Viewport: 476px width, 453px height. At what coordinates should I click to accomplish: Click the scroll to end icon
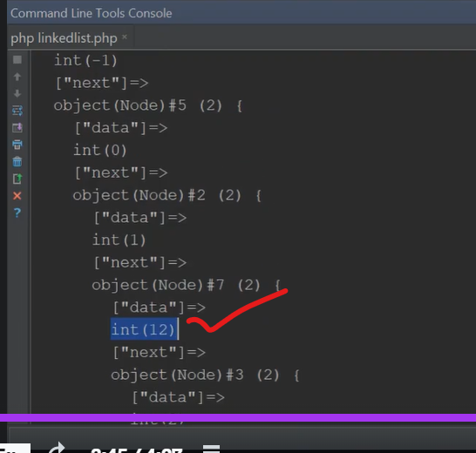(17, 127)
